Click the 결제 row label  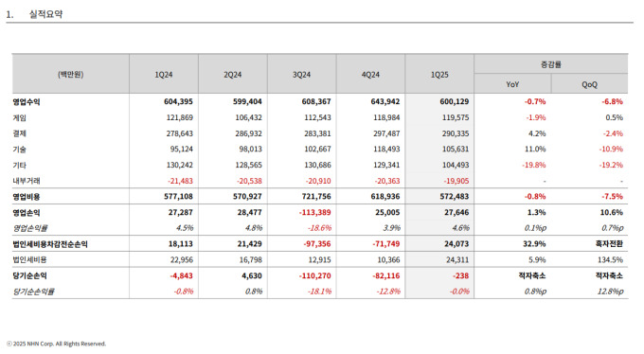[19, 133]
